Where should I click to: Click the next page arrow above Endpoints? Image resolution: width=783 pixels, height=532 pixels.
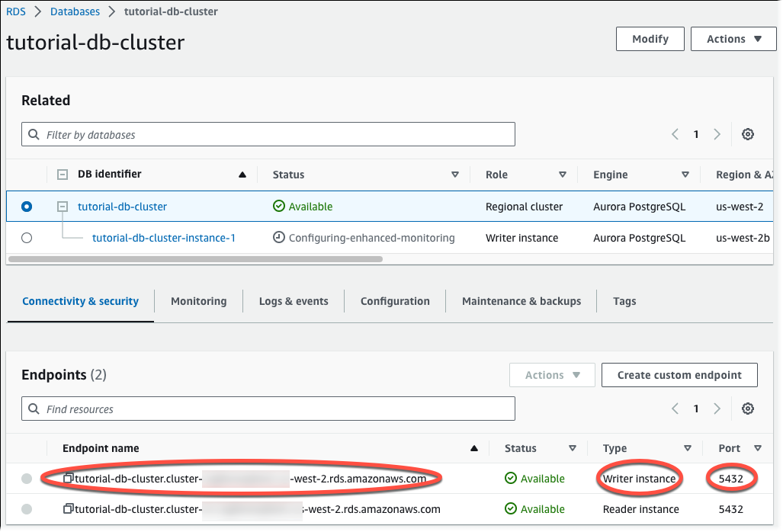[717, 409]
